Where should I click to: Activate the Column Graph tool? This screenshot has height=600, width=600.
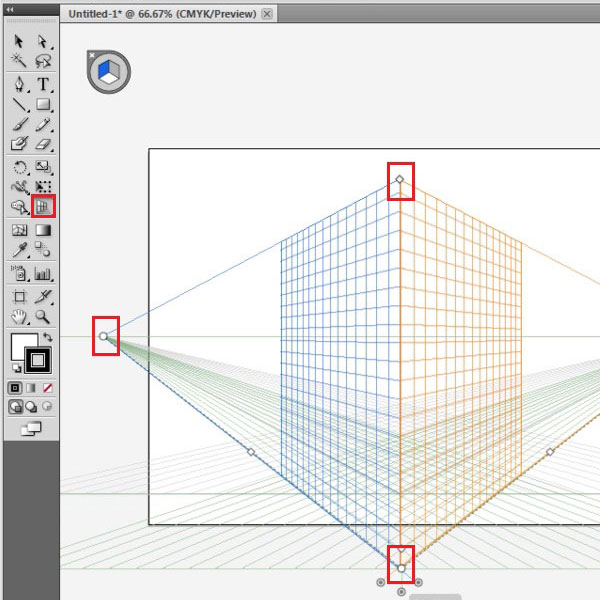click(43, 274)
